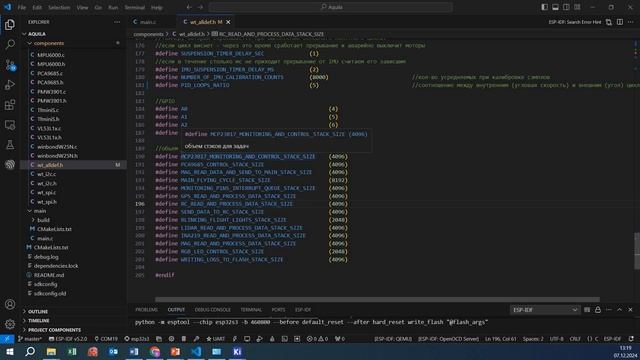Open the Remote Explorer view icon

pos(10,124)
